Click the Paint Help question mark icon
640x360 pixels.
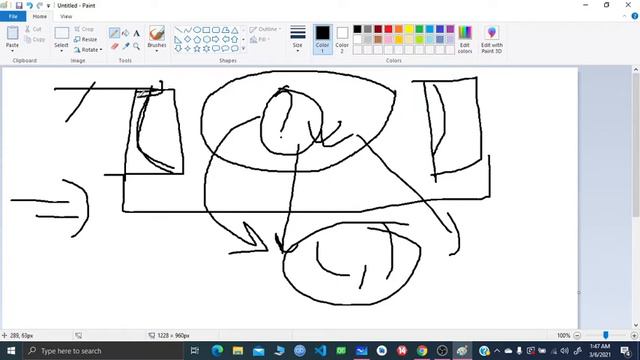635,16
